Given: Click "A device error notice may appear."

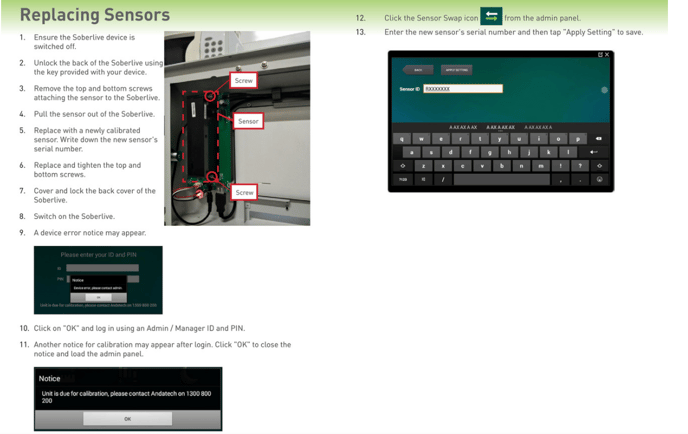Looking at the screenshot, I should (90, 233).
